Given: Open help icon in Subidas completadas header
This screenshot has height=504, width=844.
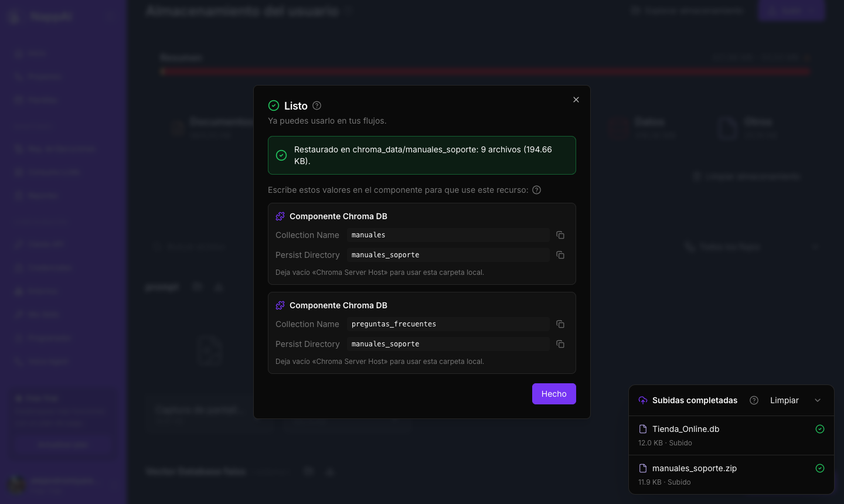Looking at the screenshot, I should (754, 400).
